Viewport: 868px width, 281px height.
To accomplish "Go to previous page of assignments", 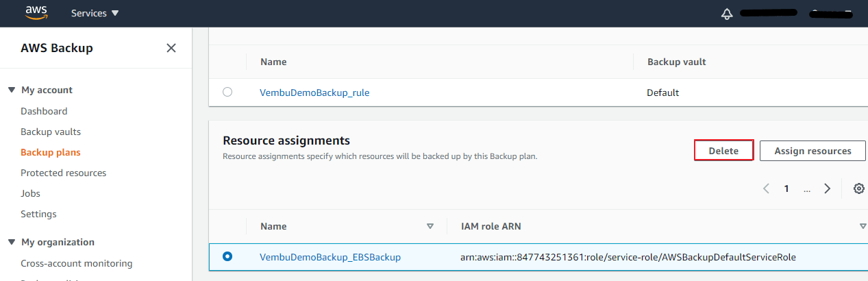I will point(767,188).
